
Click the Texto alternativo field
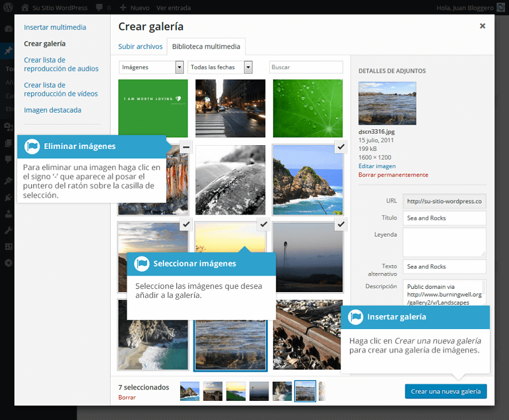click(x=444, y=267)
